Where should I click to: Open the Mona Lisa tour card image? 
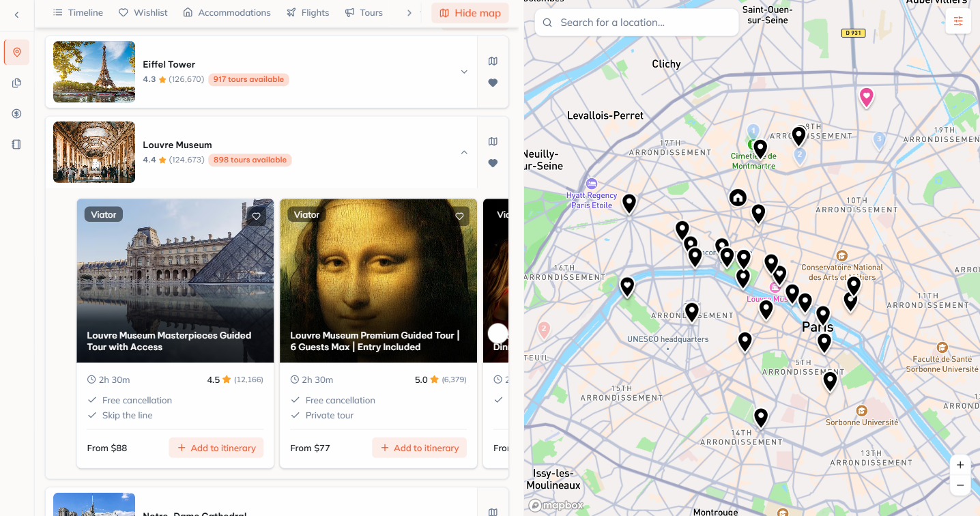click(x=379, y=281)
